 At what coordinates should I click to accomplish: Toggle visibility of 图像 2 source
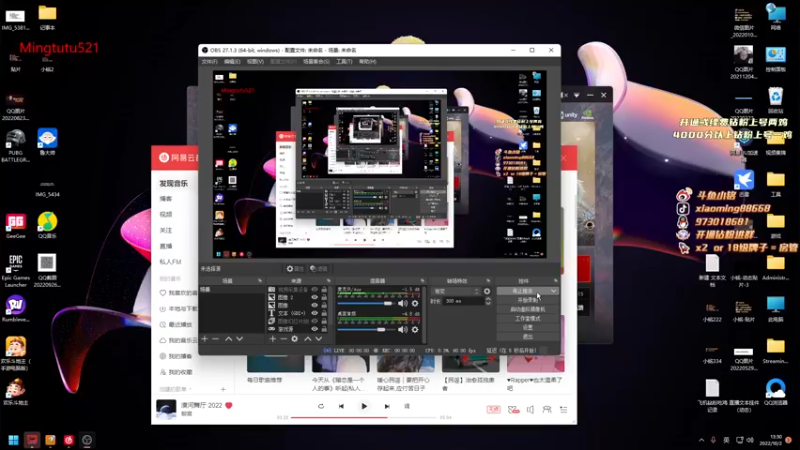(315, 297)
